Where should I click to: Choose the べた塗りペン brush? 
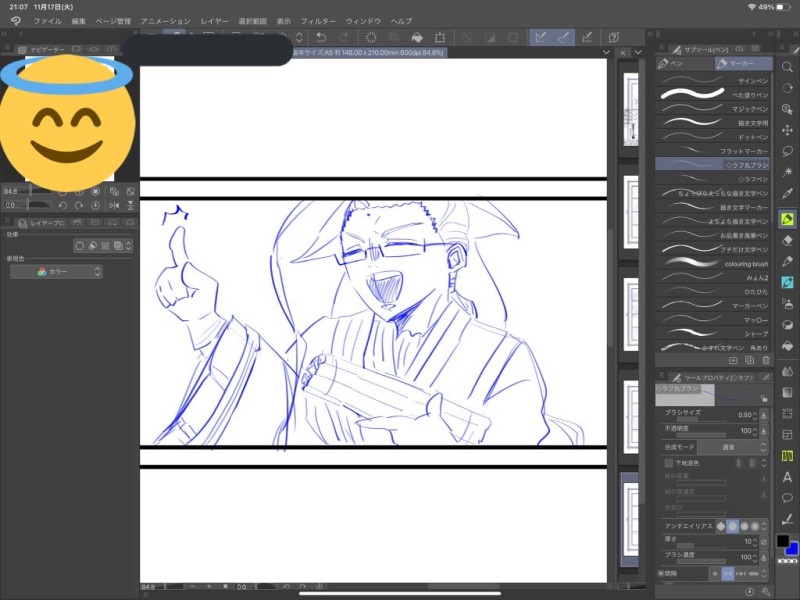[x=713, y=94]
